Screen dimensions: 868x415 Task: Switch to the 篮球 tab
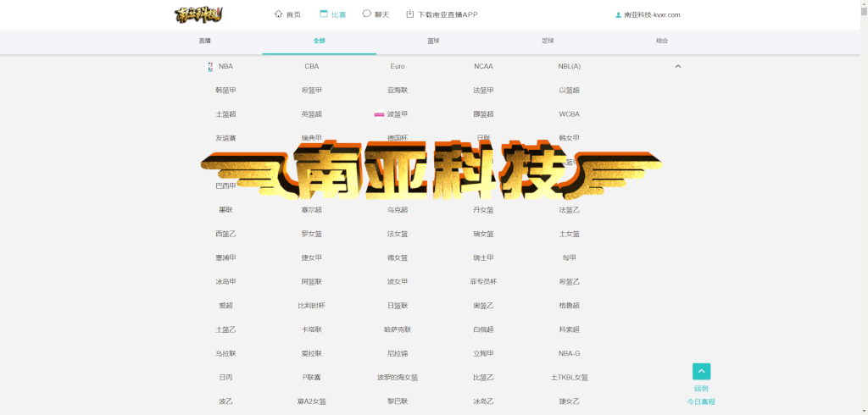coord(433,41)
